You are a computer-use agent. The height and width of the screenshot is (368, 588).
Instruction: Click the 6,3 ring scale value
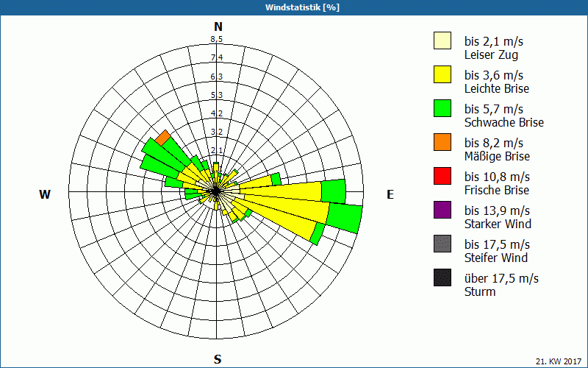tap(217, 77)
